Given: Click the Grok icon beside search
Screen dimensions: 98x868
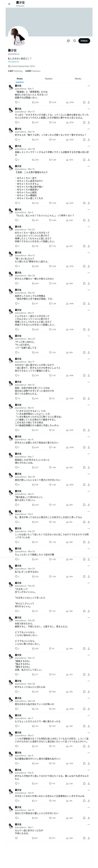Looking at the screenshot, I should click(x=68, y=41).
